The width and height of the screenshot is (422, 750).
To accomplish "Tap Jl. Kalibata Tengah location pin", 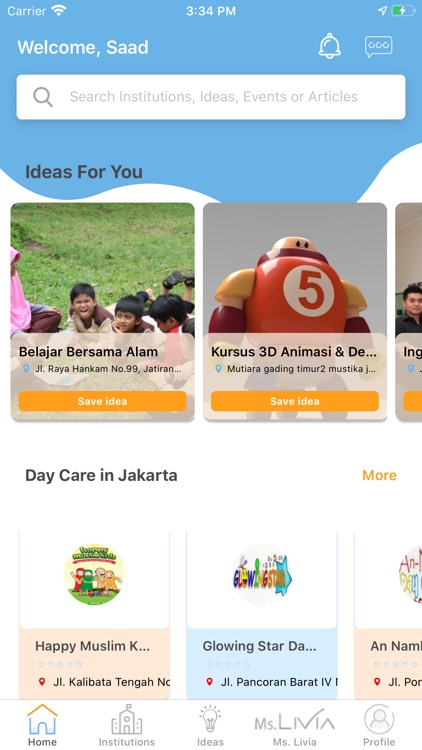I will [42, 682].
